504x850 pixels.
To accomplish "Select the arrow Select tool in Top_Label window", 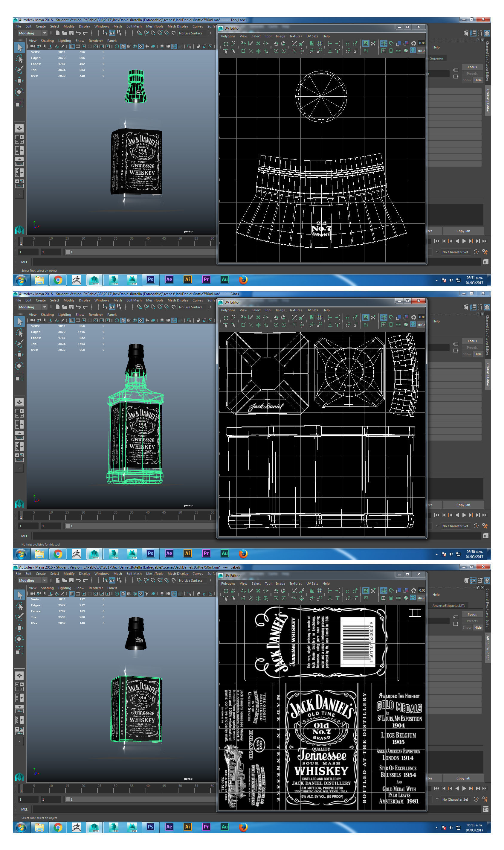I will pyautogui.click(x=19, y=48).
